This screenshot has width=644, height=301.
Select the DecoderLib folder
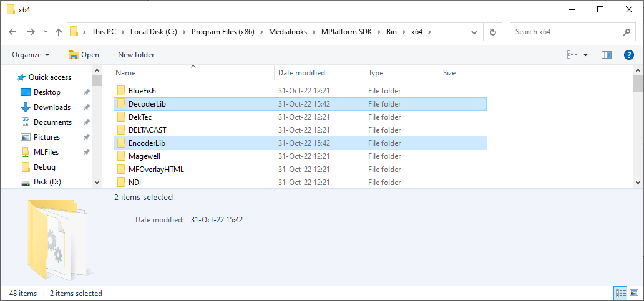pos(300,104)
